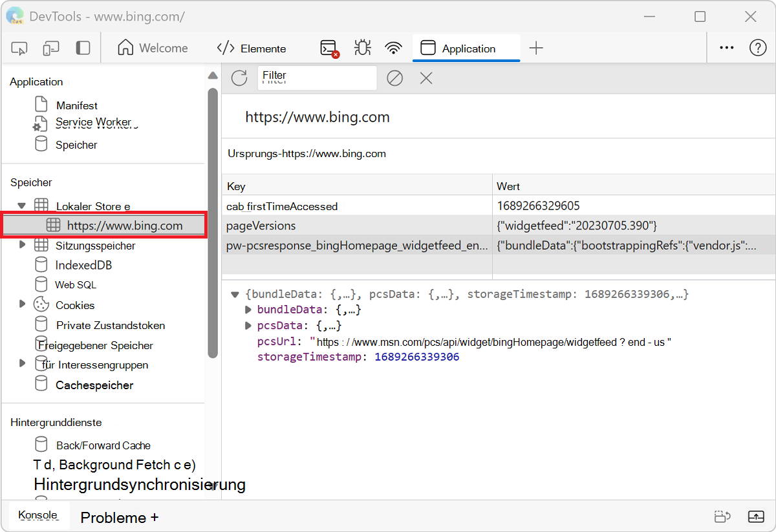Add a new tool with plus icon
Image resolution: width=776 pixels, height=532 pixels.
(536, 48)
